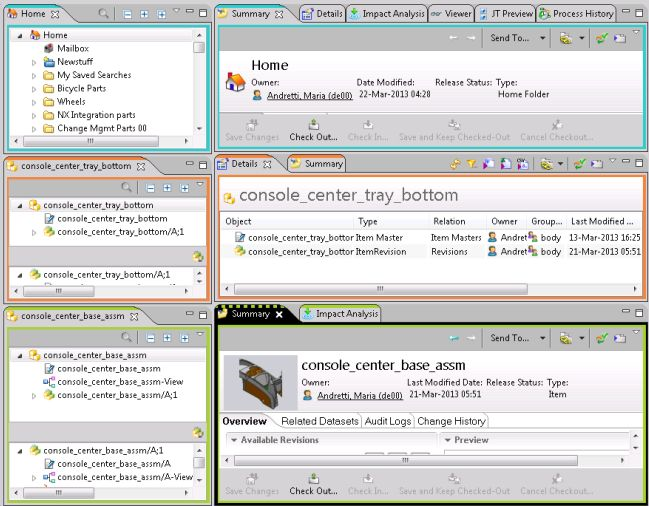Click the user icon beside Andretti in Home summary
This screenshot has width=649, height=506.
click(x=257, y=95)
